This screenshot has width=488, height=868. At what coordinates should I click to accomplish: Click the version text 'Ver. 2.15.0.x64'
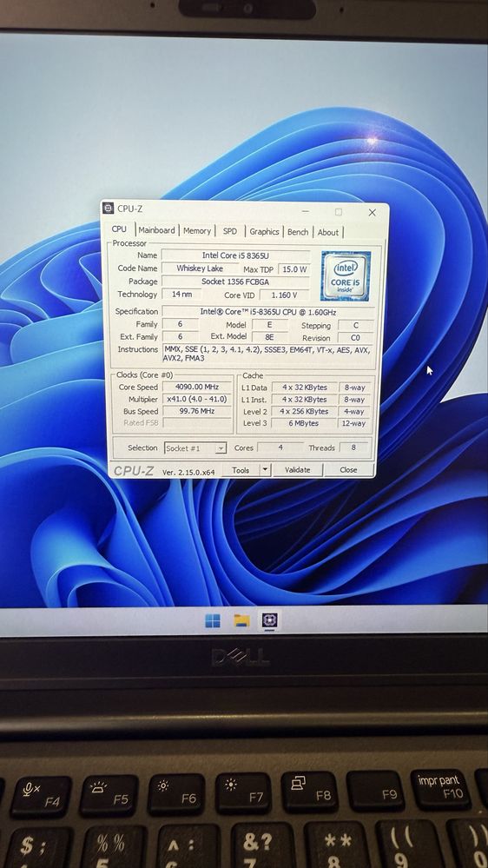(188, 472)
